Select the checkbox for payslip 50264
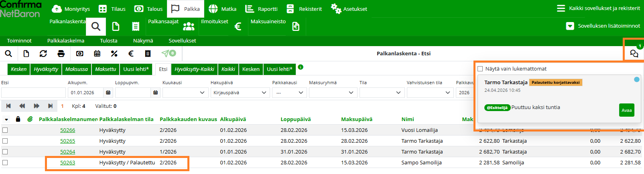The width and height of the screenshot is (644, 174). pos(5,152)
